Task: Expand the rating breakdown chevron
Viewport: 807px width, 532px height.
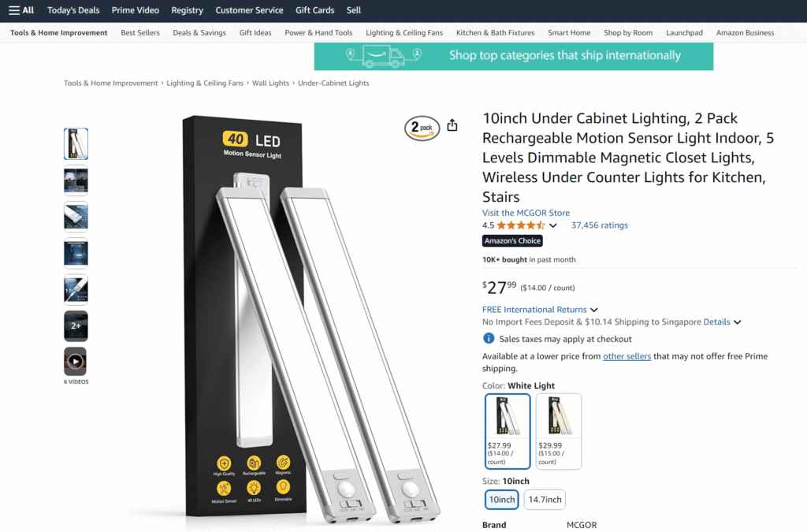Action: tap(552, 225)
